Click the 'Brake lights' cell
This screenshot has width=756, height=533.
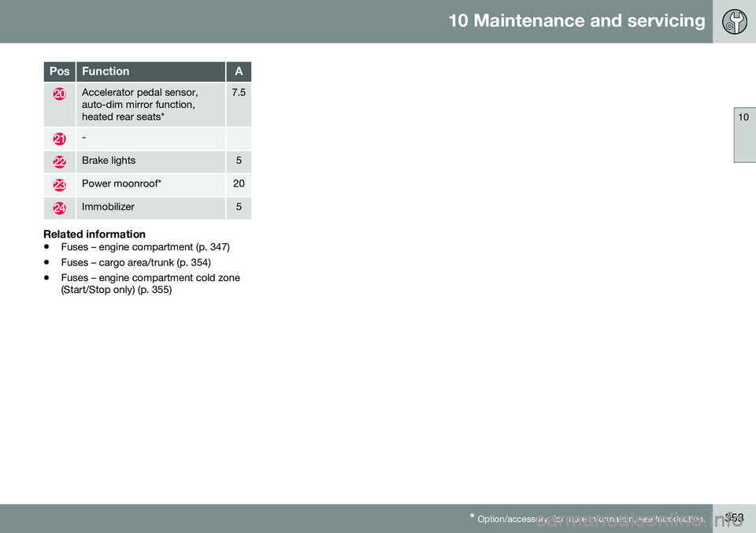150,161
